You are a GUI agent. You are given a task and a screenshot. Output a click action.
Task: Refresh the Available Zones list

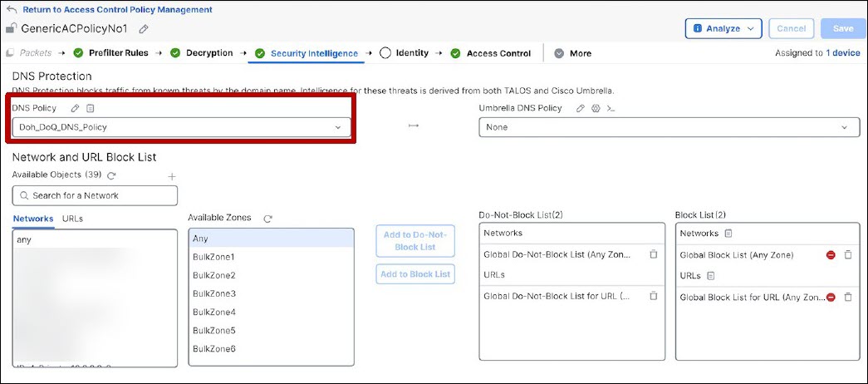(268, 219)
